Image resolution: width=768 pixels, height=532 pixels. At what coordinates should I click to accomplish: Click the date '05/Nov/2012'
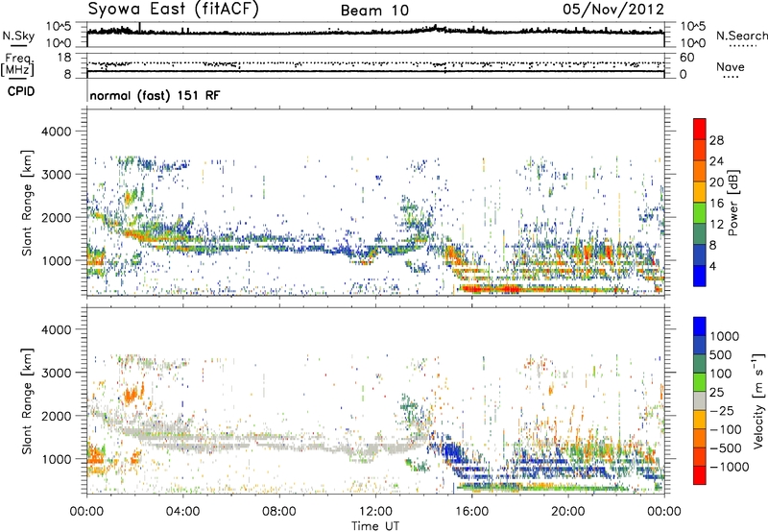point(613,10)
